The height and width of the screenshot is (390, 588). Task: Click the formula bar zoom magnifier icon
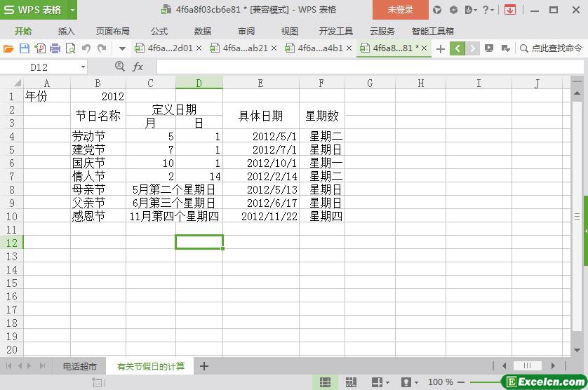[x=119, y=67]
